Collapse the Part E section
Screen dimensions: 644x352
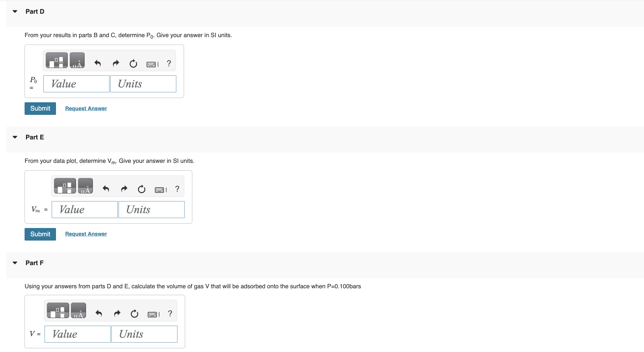[15, 137]
